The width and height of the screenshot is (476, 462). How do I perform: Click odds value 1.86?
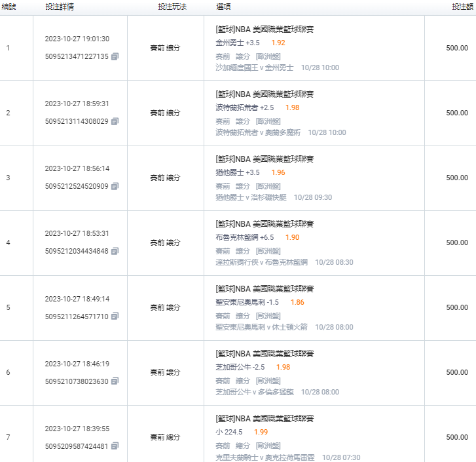[297, 302]
